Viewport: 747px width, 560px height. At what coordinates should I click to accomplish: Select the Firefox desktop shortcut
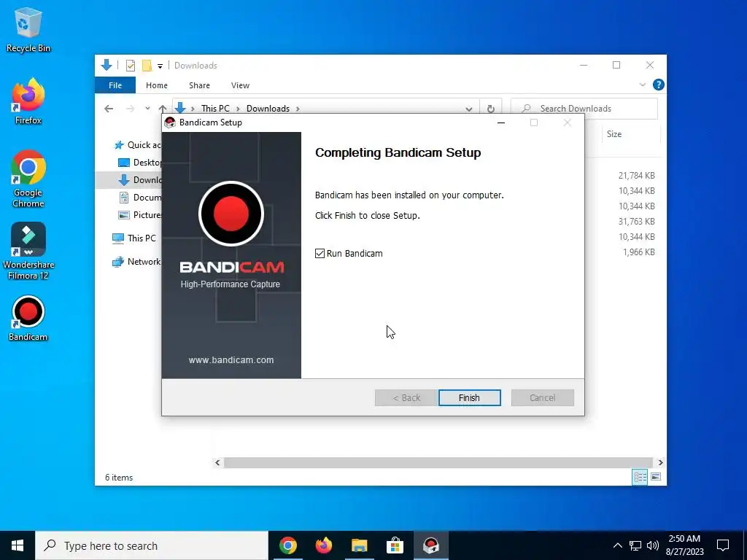28,101
